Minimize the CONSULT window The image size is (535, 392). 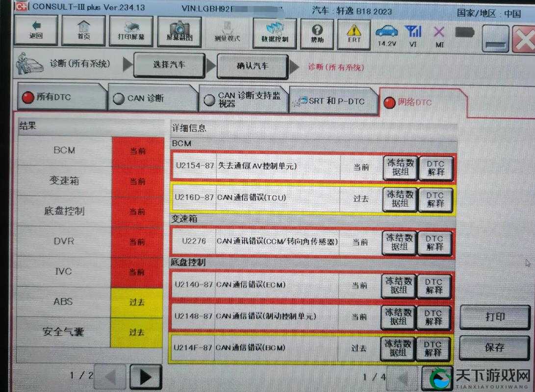pyautogui.click(x=495, y=39)
